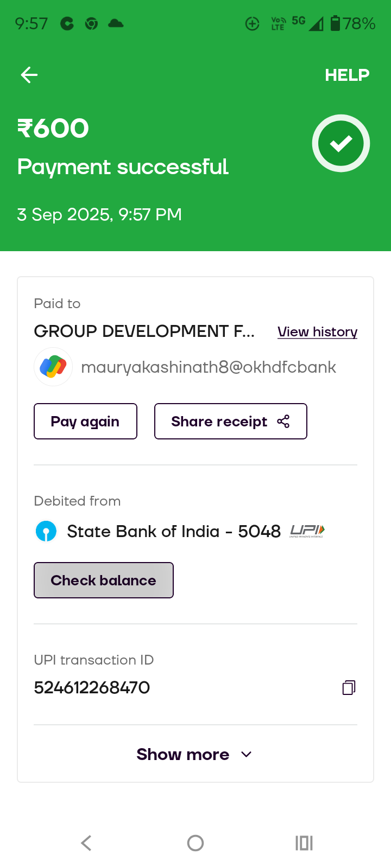Tap the chevron beside Show more

(247, 754)
